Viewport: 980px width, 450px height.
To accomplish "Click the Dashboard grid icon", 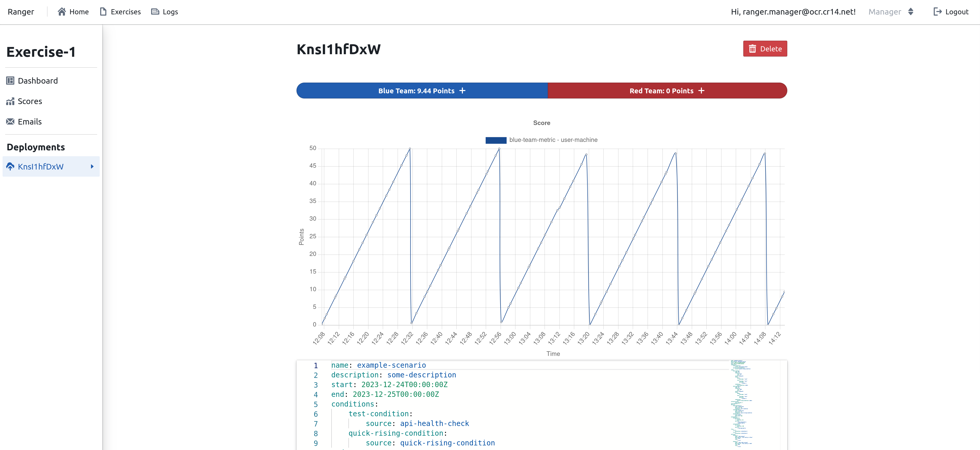I will tap(10, 81).
